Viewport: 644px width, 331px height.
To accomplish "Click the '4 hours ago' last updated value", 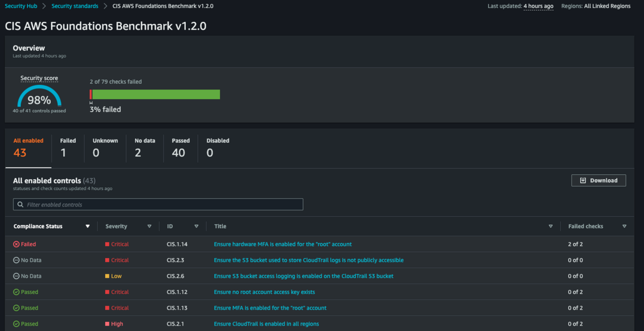I will click(x=538, y=6).
